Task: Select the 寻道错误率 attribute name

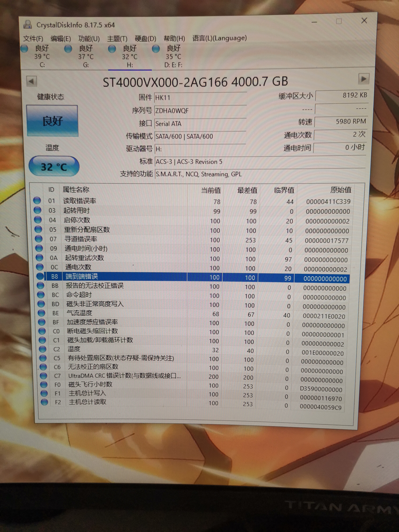Action: (x=81, y=239)
